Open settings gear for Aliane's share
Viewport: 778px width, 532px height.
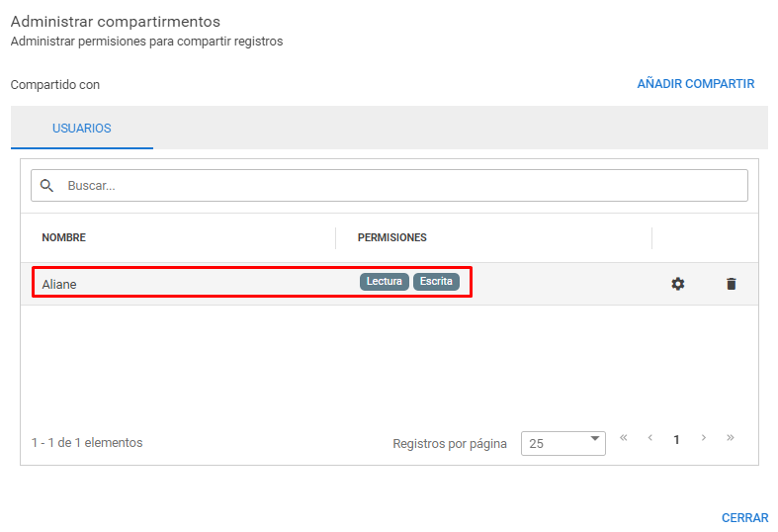click(x=678, y=284)
